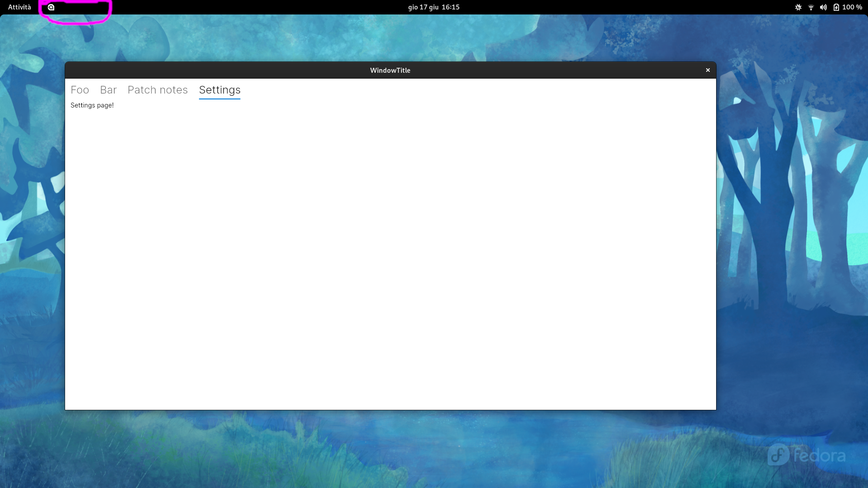Click the 'Settings page!' text
This screenshot has height=488, width=868.
coord(92,105)
